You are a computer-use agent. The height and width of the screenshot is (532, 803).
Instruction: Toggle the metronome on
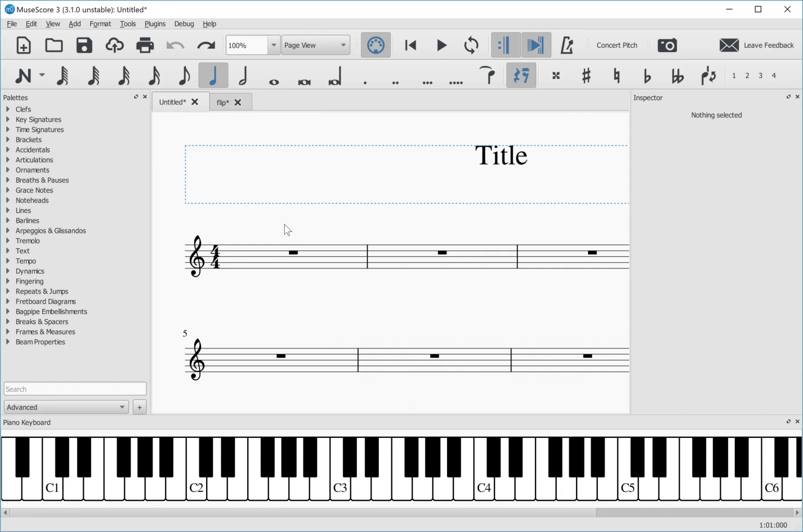click(x=567, y=45)
